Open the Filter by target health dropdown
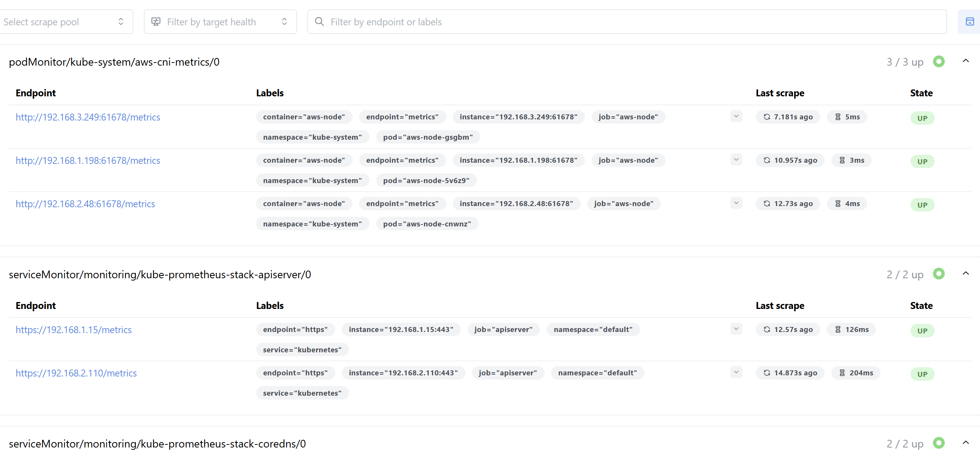The height and width of the screenshot is (459, 980). pyautogui.click(x=220, y=22)
